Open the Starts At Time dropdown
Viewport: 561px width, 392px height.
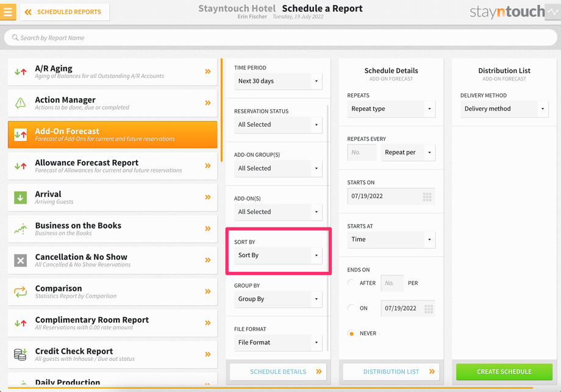pyautogui.click(x=391, y=240)
